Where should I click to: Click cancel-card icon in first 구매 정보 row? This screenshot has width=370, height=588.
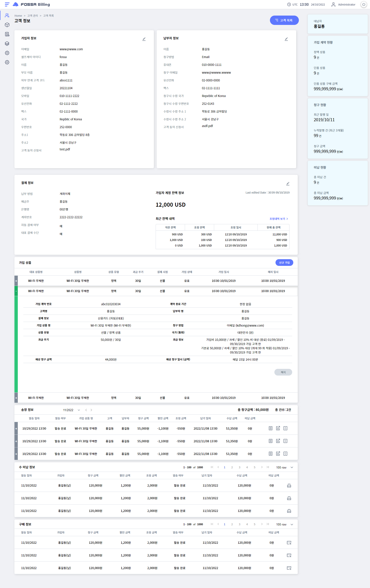(289, 543)
